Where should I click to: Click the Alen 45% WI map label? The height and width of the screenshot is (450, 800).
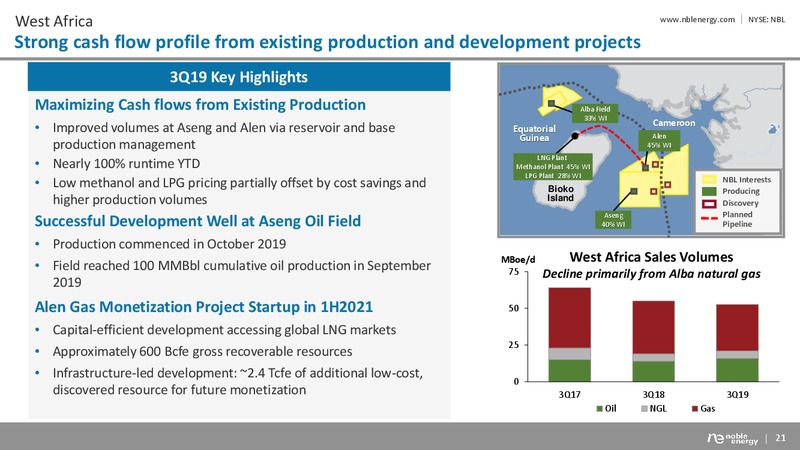coord(659,140)
